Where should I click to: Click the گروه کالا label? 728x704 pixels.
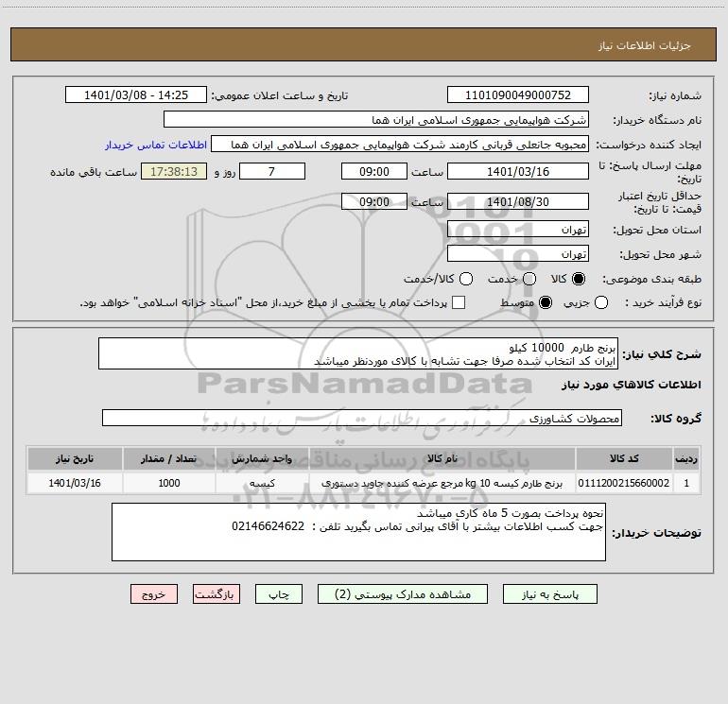(676, 418)
